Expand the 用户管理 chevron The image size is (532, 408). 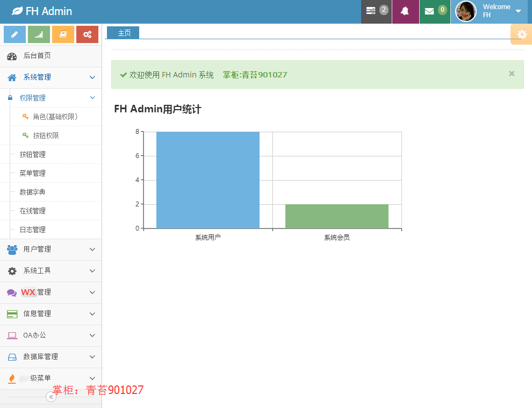(92, 249)
